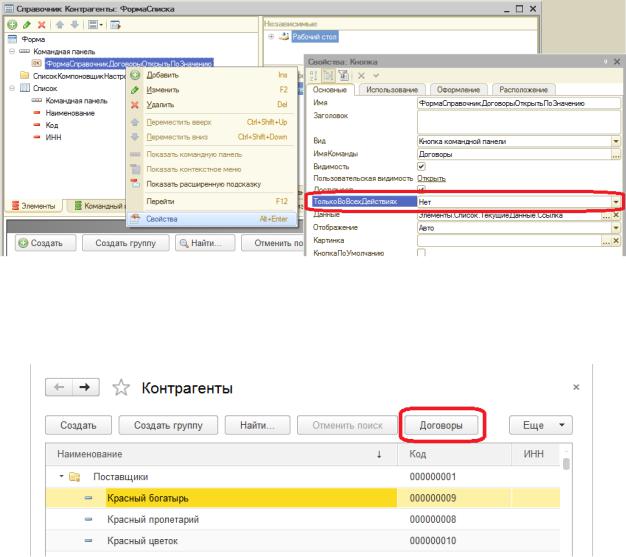Collapse the Список tree node
Screen dimensions: 626x557
click(12, 88)
